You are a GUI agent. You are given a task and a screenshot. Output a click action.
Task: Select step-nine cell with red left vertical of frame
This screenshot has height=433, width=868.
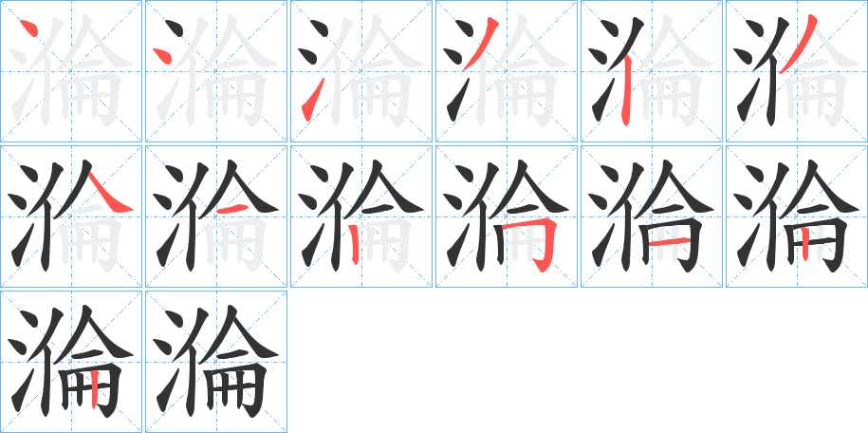tap(361, 216)
